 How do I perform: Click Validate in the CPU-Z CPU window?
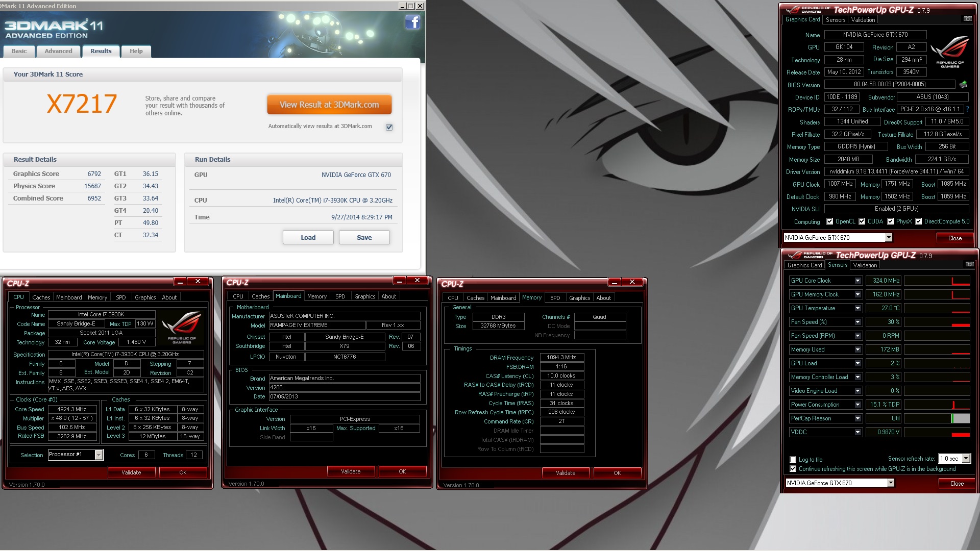[131, 472]
